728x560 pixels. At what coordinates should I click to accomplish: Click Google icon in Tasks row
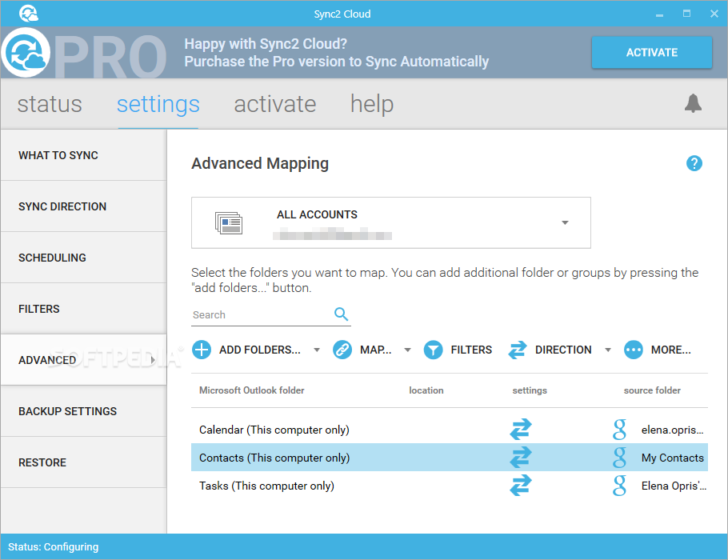(x=619, y=486)
